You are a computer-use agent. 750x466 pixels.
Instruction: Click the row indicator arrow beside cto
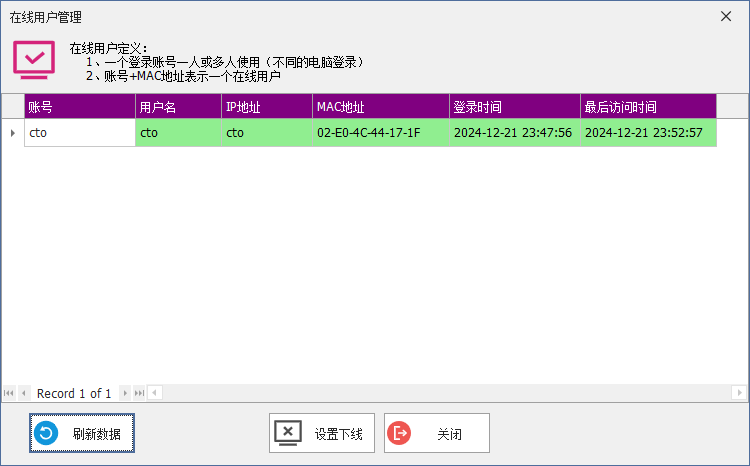13,133
